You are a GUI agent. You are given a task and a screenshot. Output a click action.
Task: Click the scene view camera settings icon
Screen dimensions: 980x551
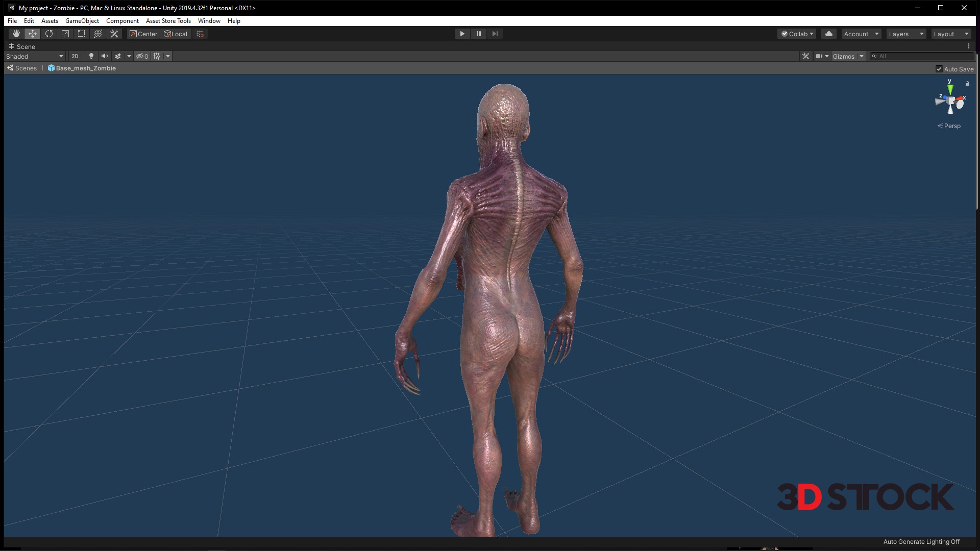click(x=819, y=56)
